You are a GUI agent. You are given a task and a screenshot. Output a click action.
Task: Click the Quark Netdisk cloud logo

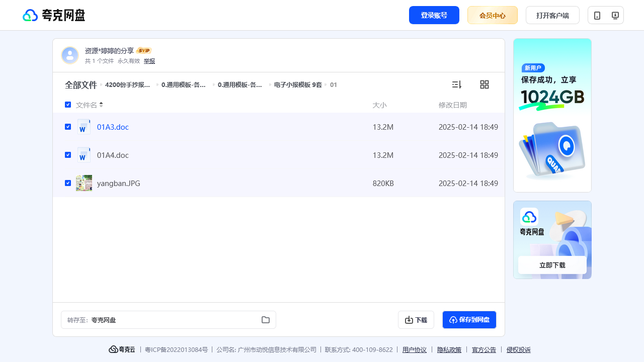54,15
